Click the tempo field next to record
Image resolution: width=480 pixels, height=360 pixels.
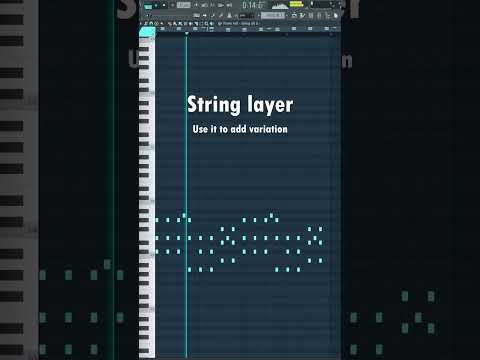(x=184, y=5)
